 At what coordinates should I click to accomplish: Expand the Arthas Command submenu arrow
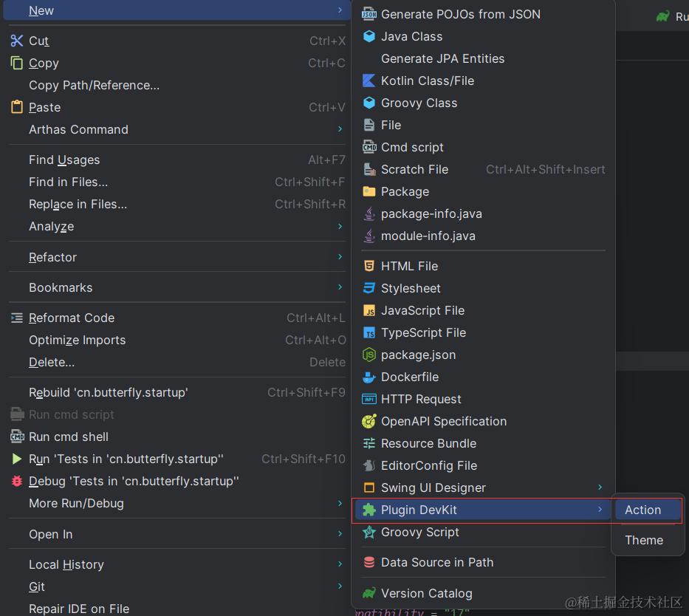[340, 129]
